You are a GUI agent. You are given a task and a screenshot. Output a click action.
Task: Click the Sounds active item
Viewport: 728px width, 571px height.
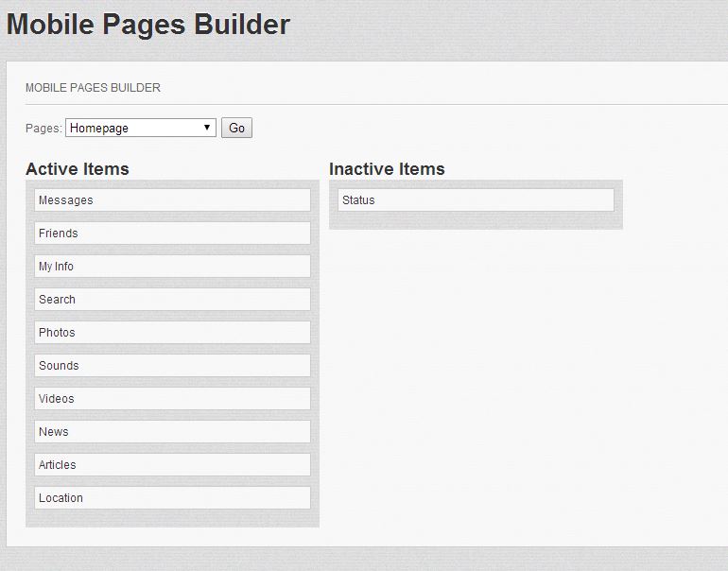tap(172, 366)
